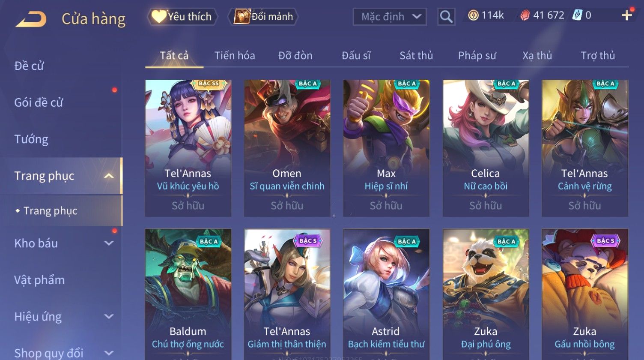Screen dimensions: 644x360
Task: Switch to the Sát thủ tab
Action: click(416, 55)
